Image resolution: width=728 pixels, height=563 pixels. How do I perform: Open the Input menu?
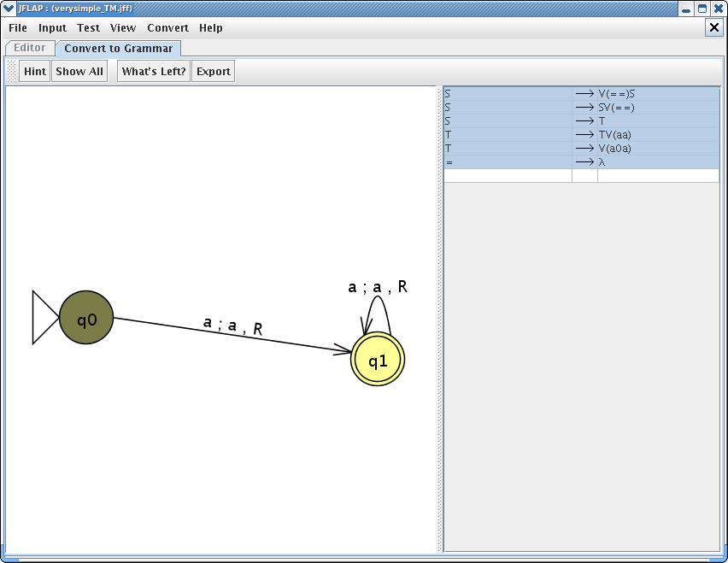tap(52, 28)
